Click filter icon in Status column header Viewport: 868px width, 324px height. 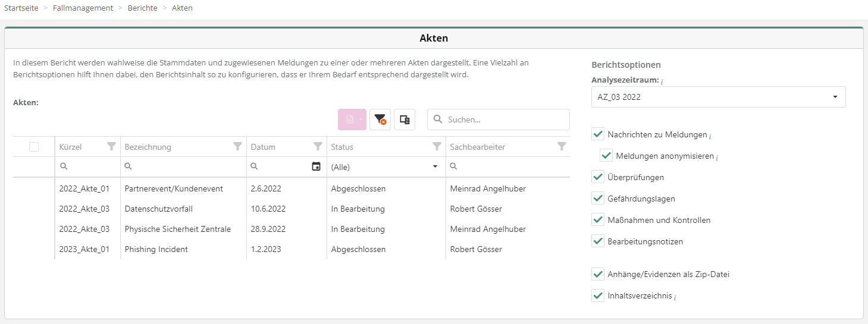click(437, 147)
